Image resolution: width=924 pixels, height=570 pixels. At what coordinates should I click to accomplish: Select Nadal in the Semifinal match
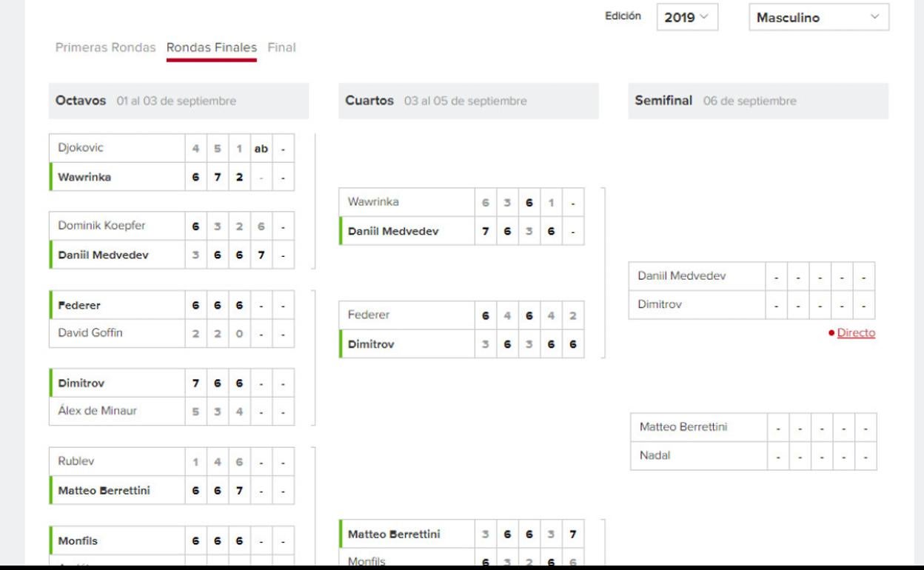click(654, 456)
